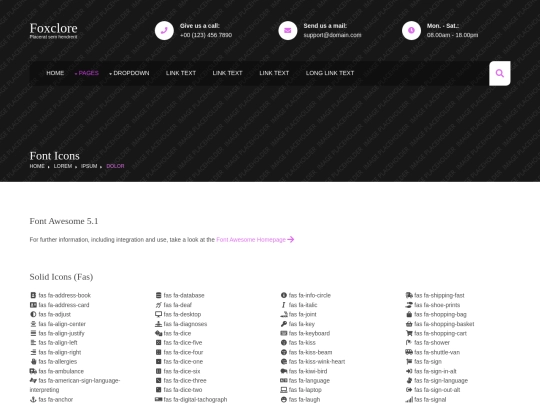Viewport: 540px width, 405px height.
Task: Open the third LINK TEXT nav item
Action: point(274,73)
